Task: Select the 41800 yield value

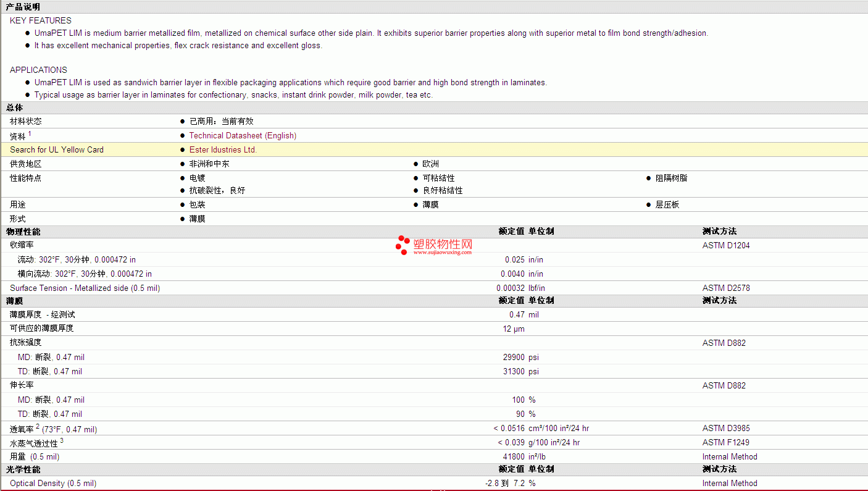Action: 514,457
